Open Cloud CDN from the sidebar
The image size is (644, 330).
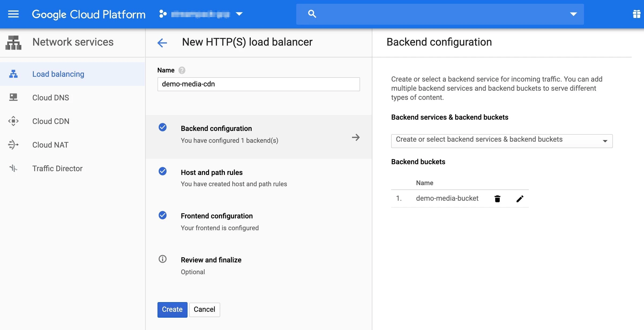tap(72, 121)
